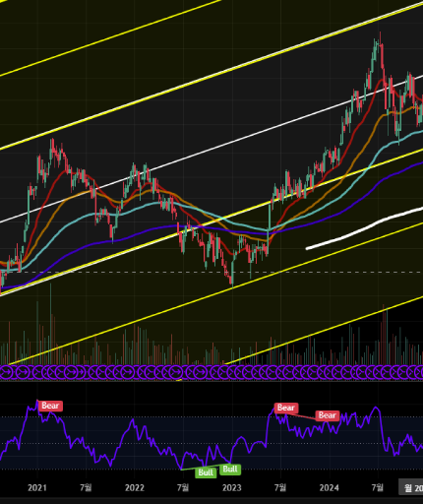
Task: Click the Bear label at the 2021 RSI peak
Action: 50,406
